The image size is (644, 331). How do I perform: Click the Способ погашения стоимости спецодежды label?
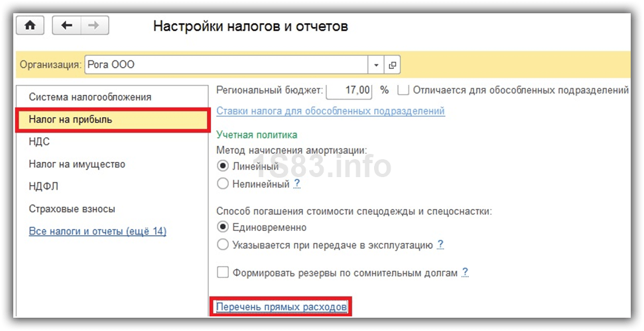tap(354, 211)
